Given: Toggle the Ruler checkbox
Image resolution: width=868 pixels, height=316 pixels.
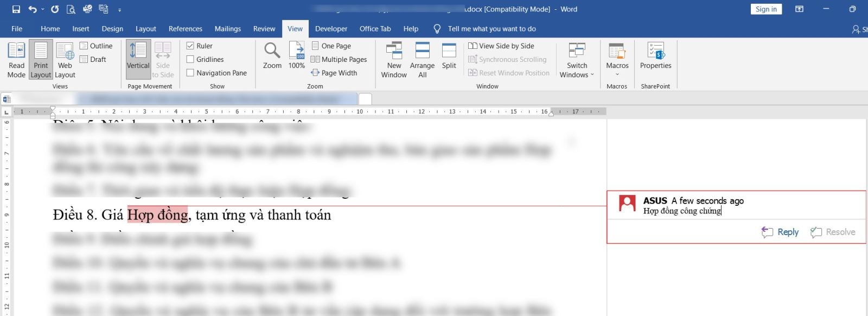Looking at the screenshot, I should pos(200,46).
